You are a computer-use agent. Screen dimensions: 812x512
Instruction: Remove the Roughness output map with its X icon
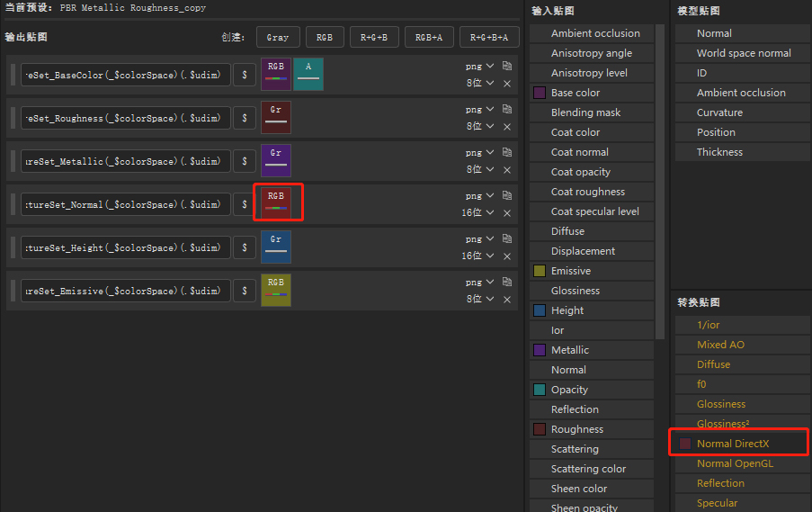(507, 127)
